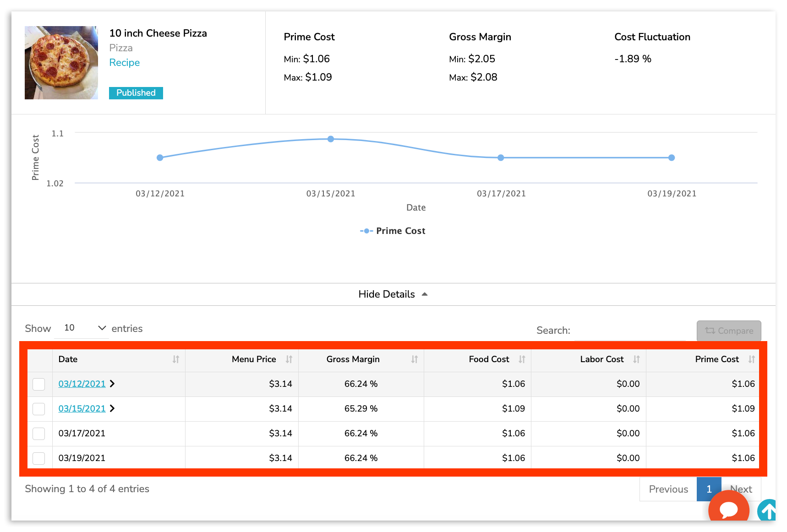Sort the Labor Cost column
The image size is (787, 532).
[637, 360]
